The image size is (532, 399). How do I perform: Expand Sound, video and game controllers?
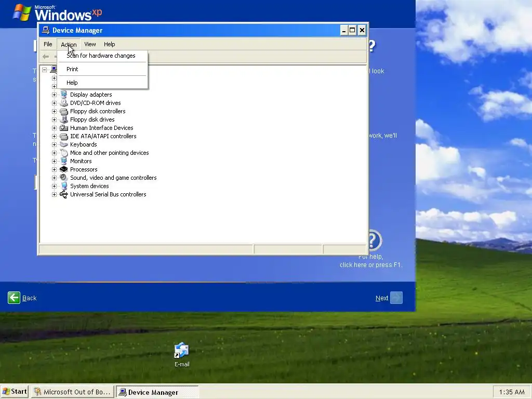[x=54, y=178]
